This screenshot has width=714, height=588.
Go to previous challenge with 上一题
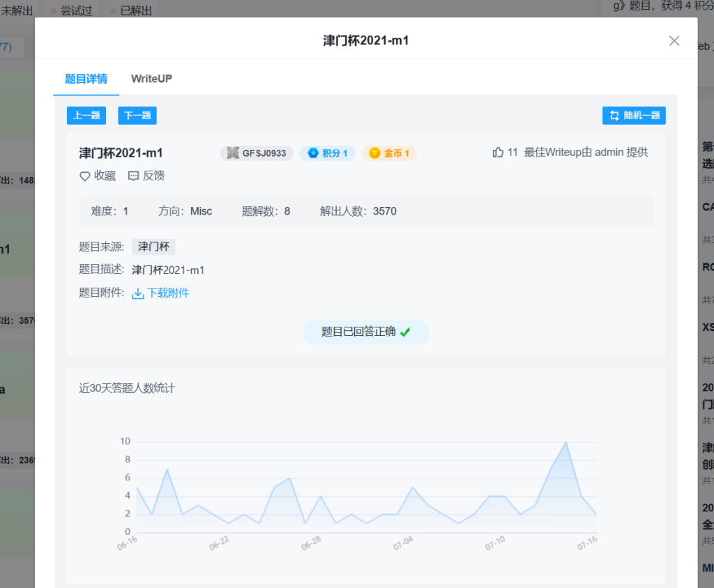coord(86,116)
